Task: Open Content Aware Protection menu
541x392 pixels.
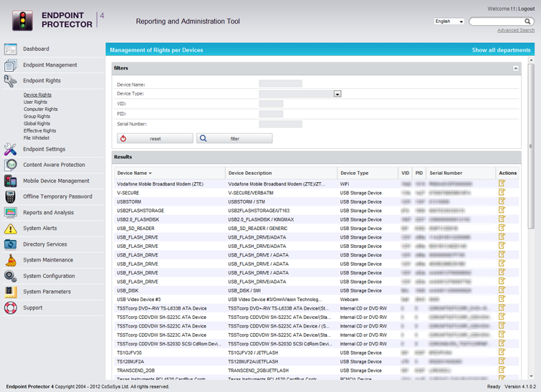Action: tap(54, 165)
